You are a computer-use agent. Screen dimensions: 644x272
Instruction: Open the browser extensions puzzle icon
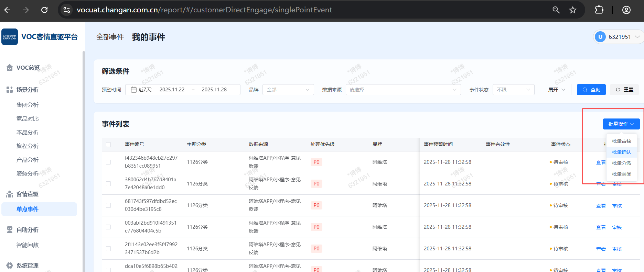point(599,10)
